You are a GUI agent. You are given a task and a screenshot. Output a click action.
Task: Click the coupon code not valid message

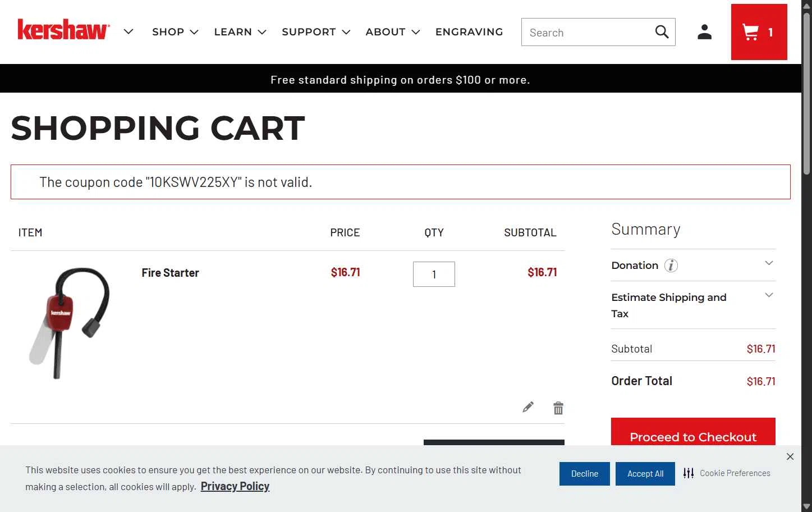(x=176, y=182)
